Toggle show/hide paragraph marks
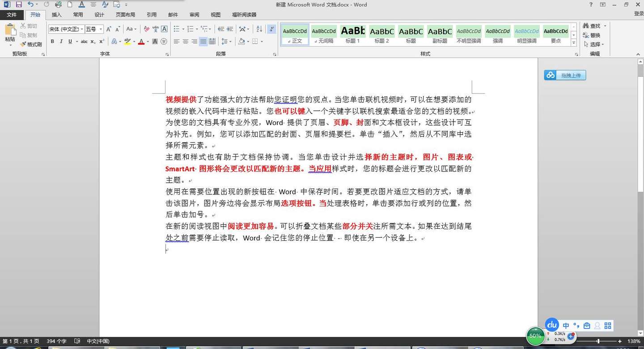Screen dimensions: 644x349 [x=271, y=29]
